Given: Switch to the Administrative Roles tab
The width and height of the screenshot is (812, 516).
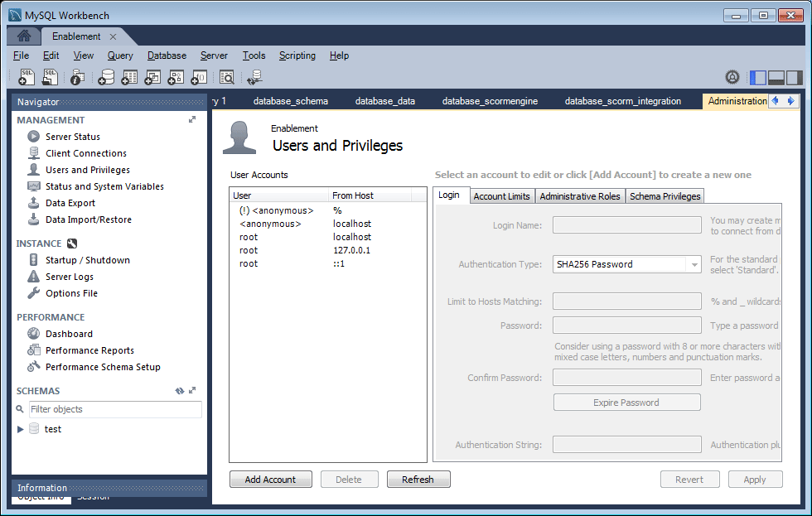Looking at the screenshot, I should coord(579,196).
